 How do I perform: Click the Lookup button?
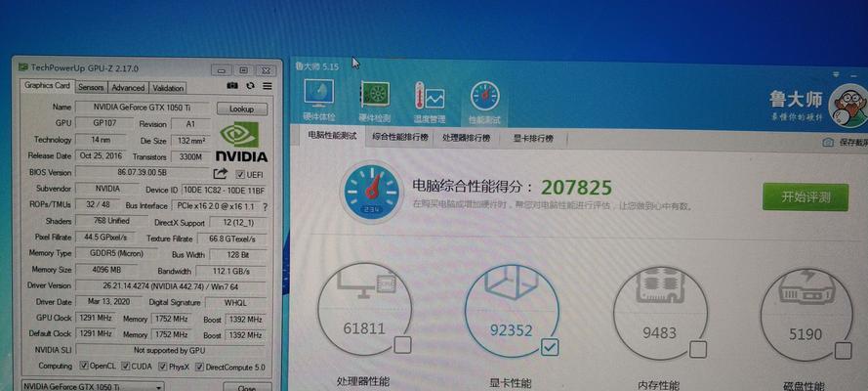point(242,109)
